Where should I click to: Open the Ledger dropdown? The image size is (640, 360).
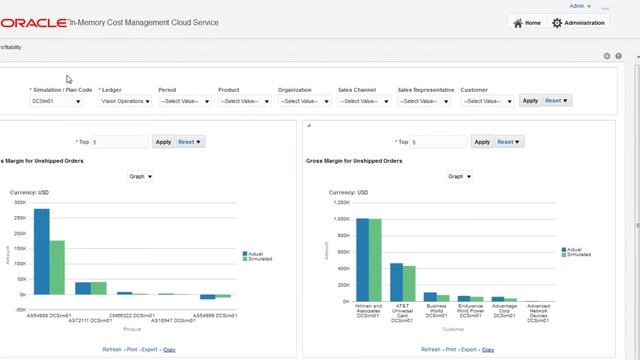click(125, 101)
